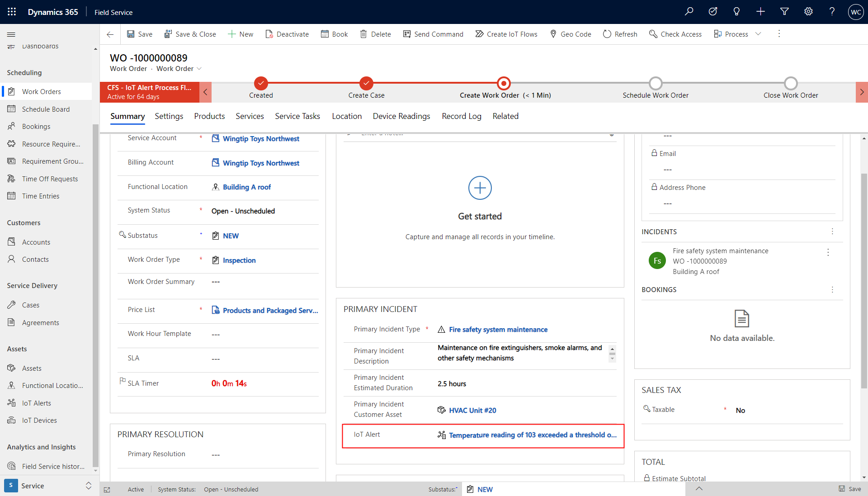Expand the Process button dropdown arrow
The image size is (868, 496).
click(758, 34)
